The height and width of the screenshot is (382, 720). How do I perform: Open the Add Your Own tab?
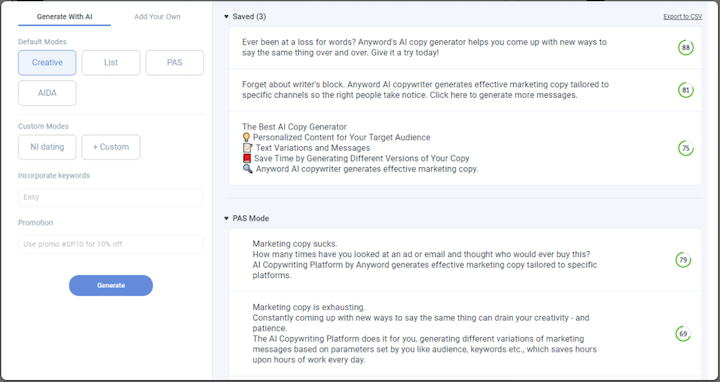coord(157,17)
